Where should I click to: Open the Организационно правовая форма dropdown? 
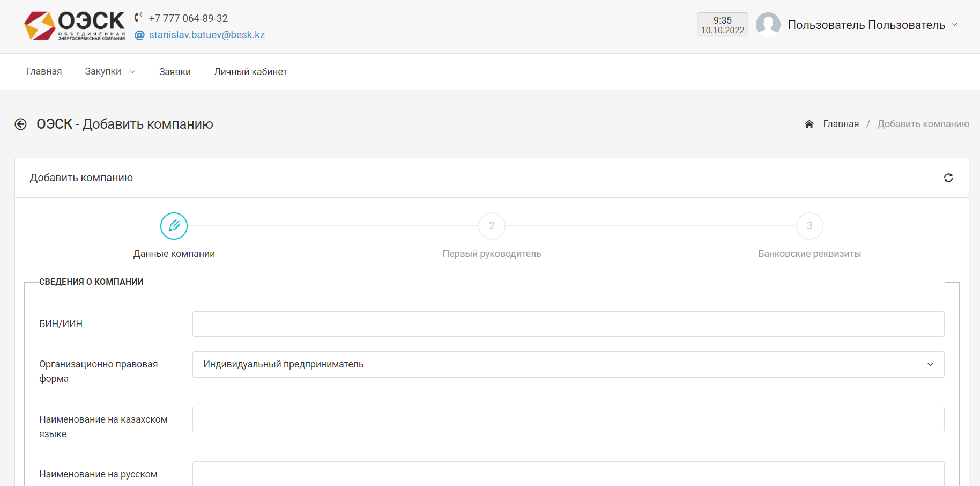[x=568, y=365]
